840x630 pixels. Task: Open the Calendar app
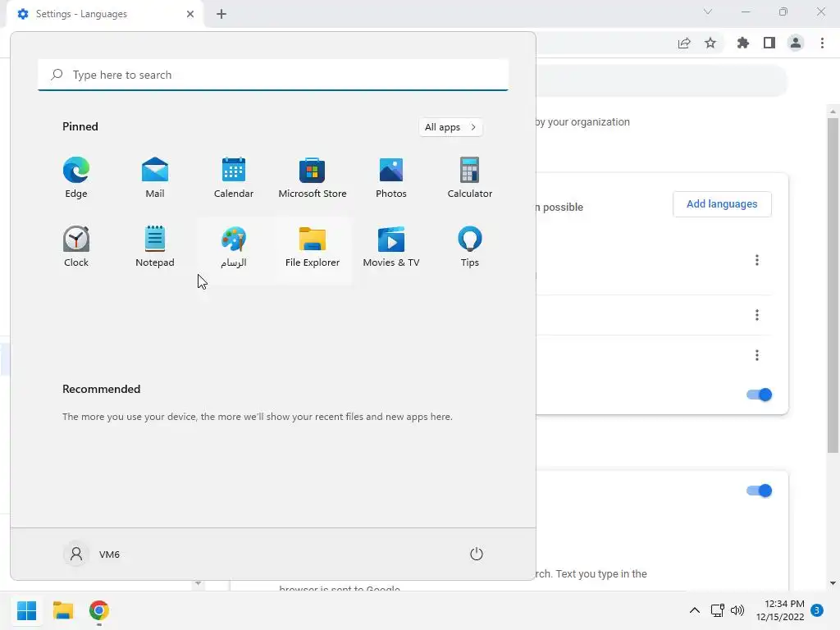pyautogui.click(x=234, y=178)
